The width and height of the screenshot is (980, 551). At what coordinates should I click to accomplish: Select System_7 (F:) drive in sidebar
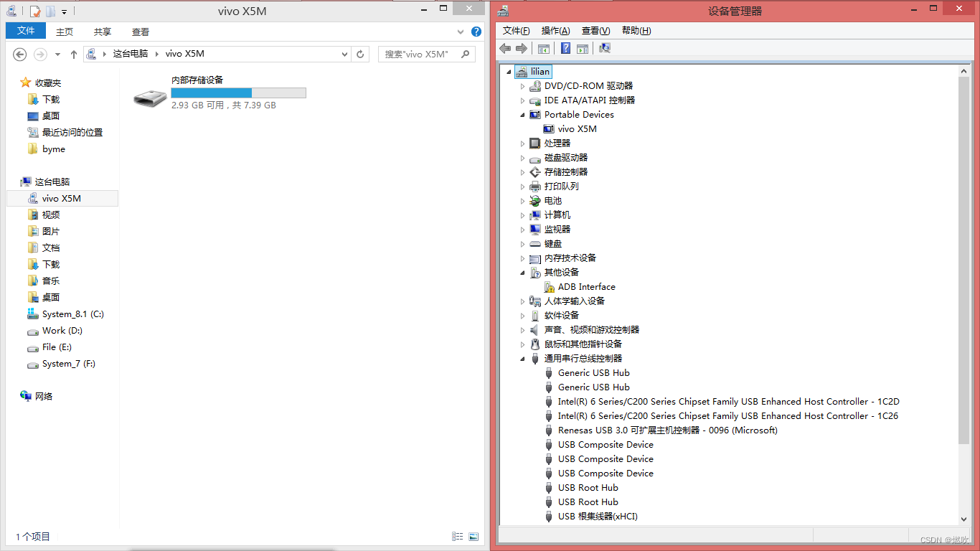[x=69, y=364]
